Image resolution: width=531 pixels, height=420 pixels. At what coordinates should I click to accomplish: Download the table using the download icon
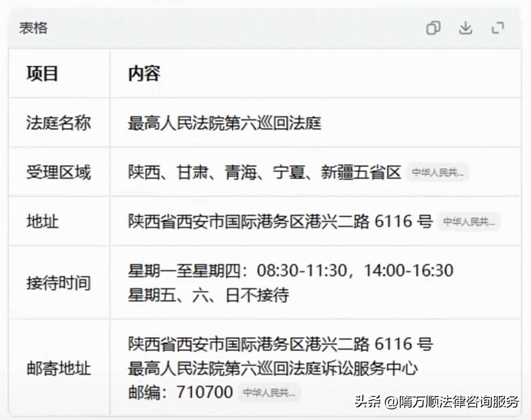click(465, 28)
